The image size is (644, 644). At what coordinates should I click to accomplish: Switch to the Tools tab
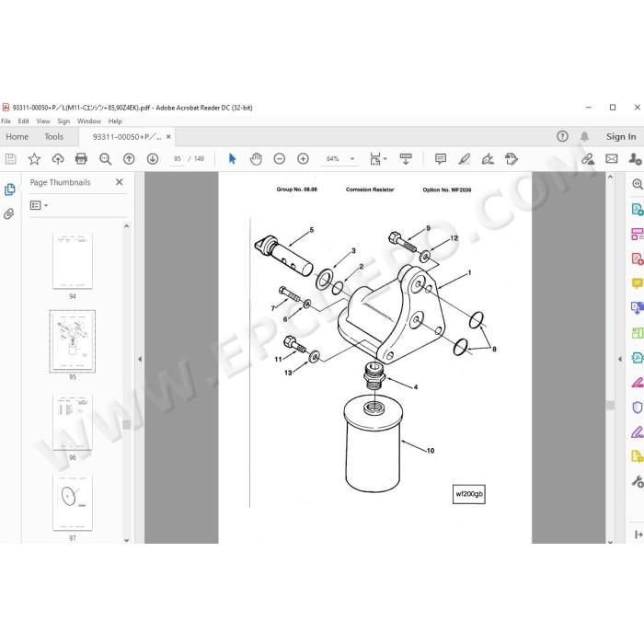pos(53,137)
